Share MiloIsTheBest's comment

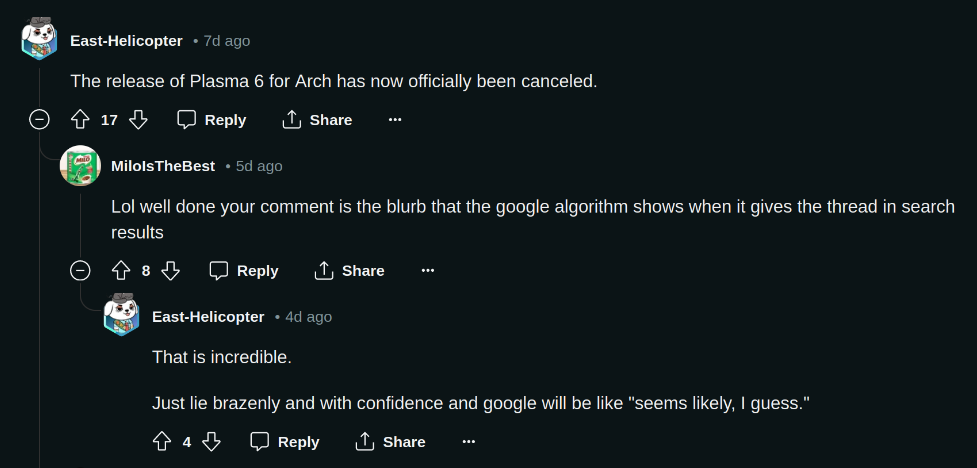[350, 270]
